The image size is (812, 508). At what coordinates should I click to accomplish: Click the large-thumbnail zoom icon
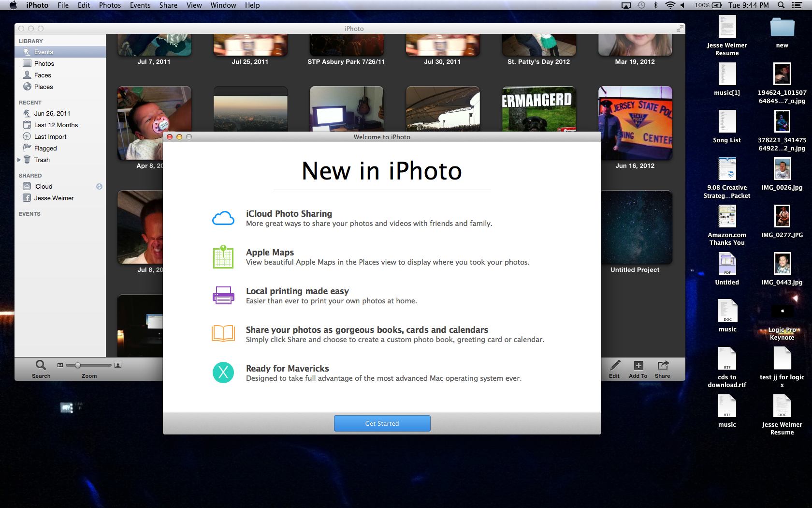pyautogui.click(x=117, y=365)
